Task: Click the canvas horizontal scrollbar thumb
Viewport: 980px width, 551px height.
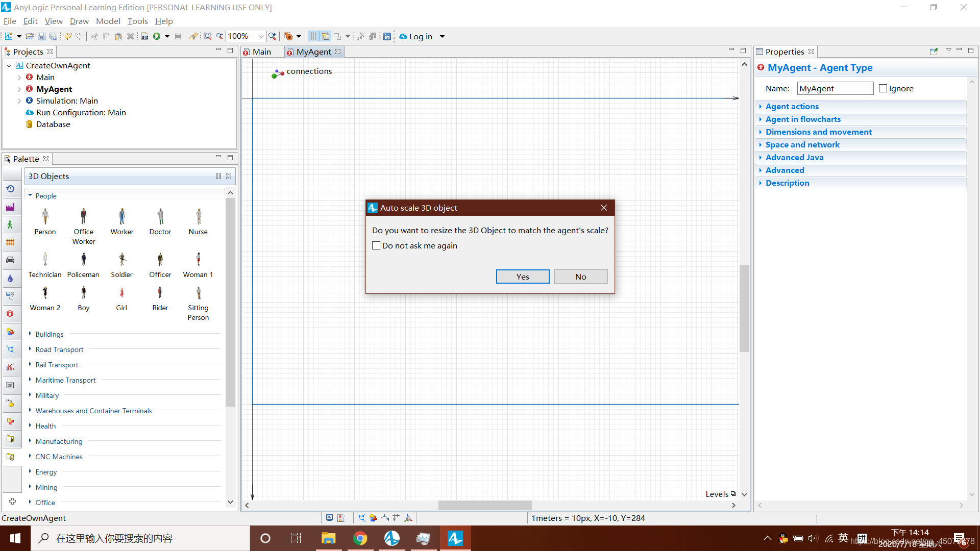Action: click(485, 505)
